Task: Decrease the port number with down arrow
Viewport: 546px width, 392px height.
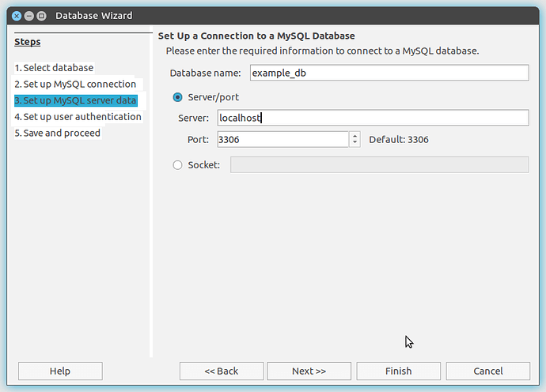Action: point(355,144)
